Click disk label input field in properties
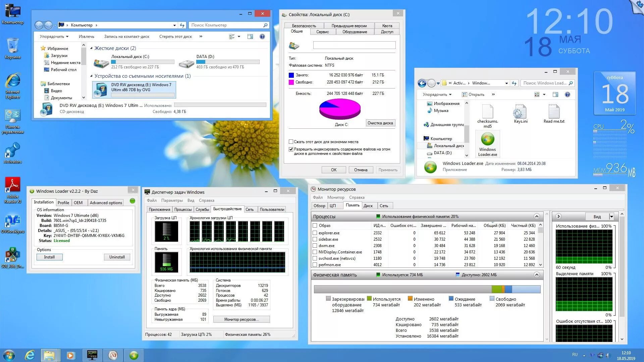The height and width of the screenshot is (362, 644). click(354, 45)
